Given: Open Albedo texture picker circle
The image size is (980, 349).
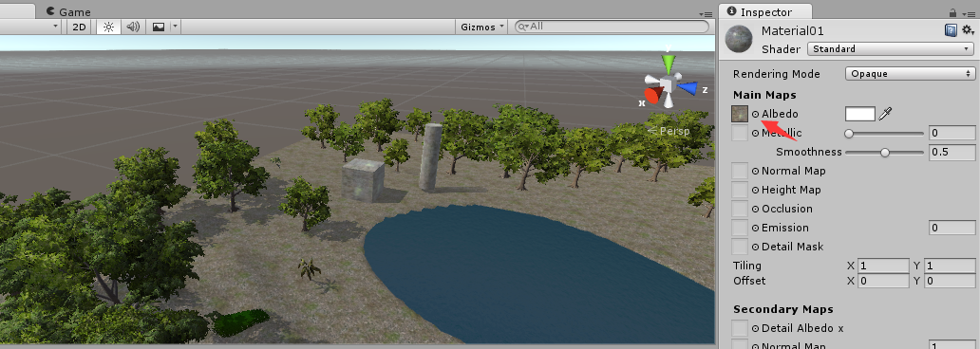Looking at the screenshot, I should click(x=756, y=114).
